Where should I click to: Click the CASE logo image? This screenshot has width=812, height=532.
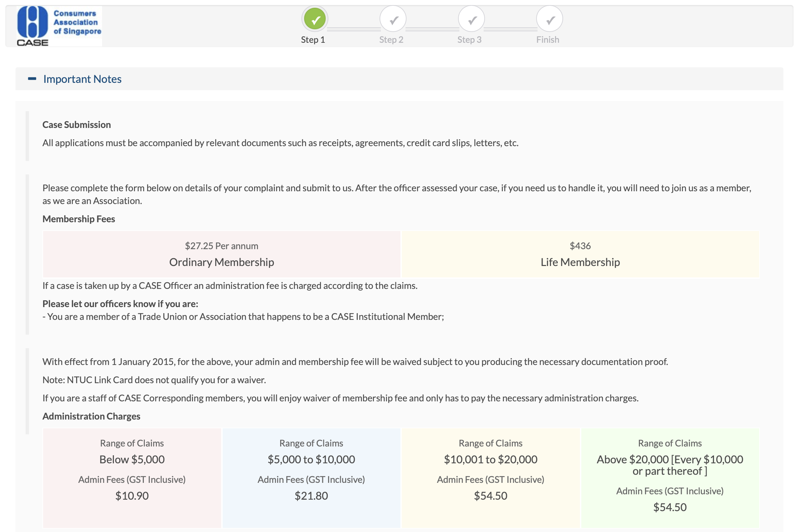coord(32,26)
